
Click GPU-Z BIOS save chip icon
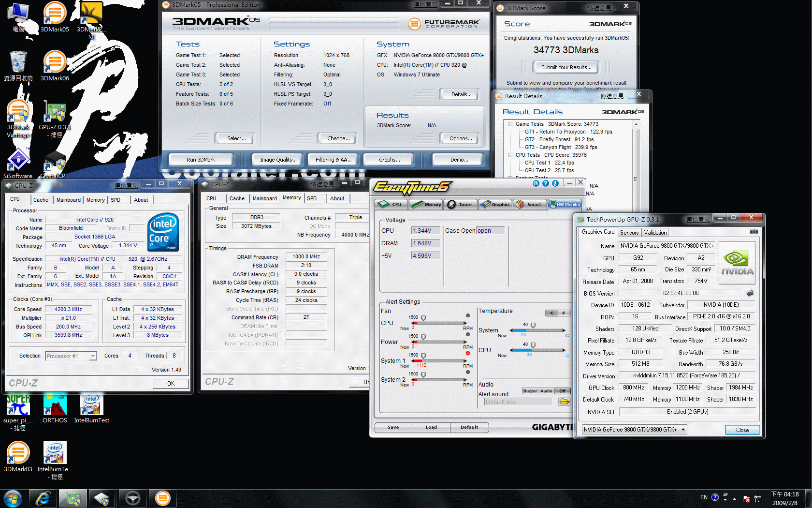(750, 293)
